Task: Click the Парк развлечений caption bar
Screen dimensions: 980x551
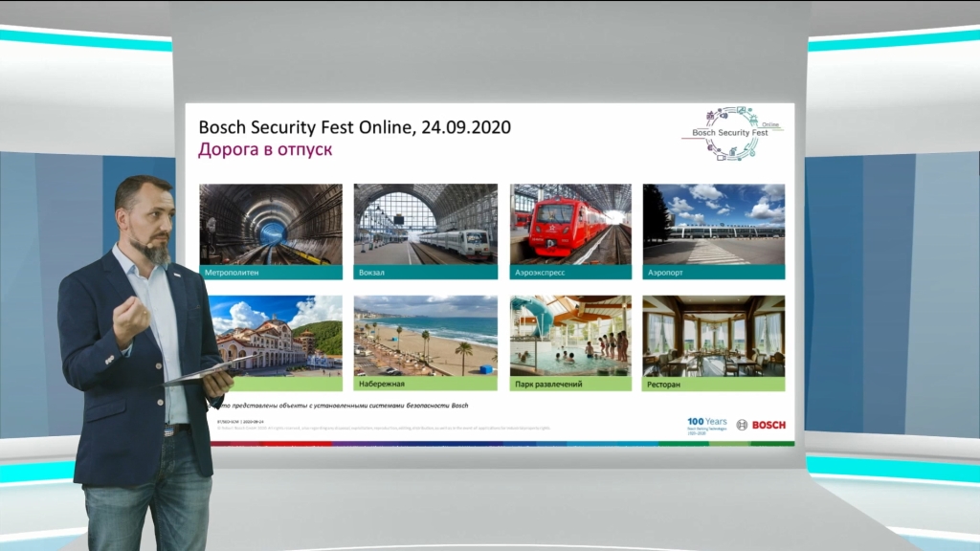Action: (x=570, y=384)
